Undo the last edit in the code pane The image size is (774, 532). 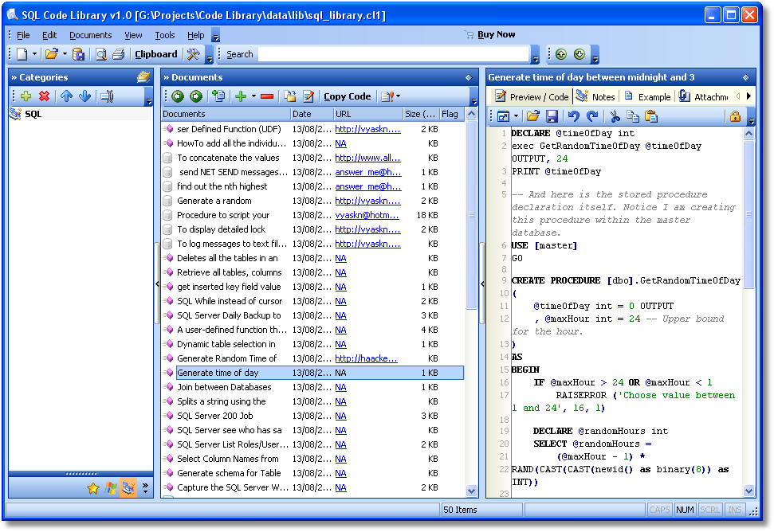tap(572, 115)
